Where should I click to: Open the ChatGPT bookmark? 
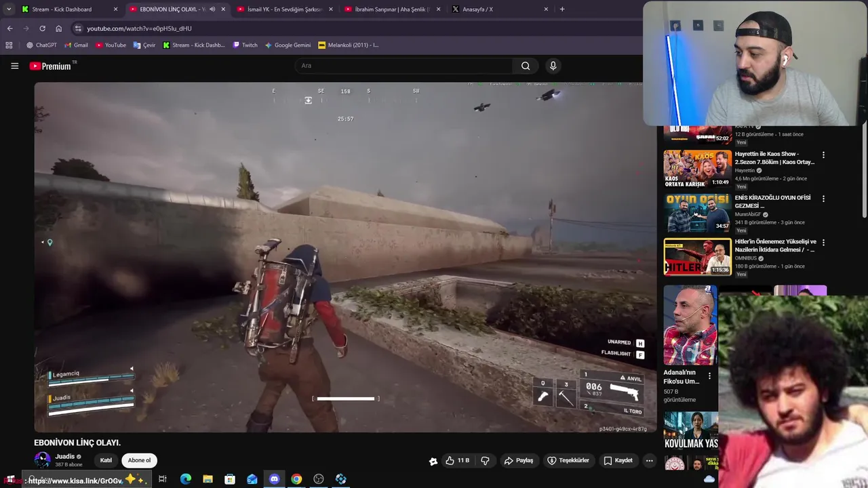pos(41,45)
